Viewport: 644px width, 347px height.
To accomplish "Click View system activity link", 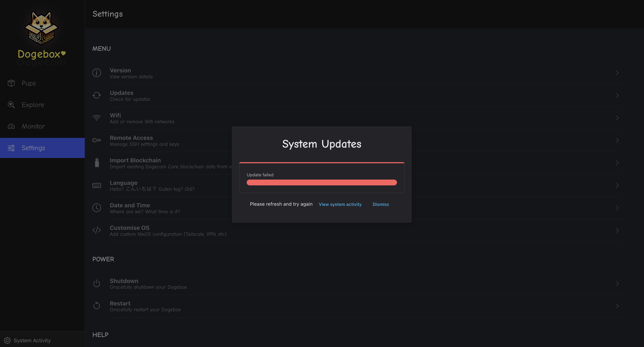I will click(340, 204).
